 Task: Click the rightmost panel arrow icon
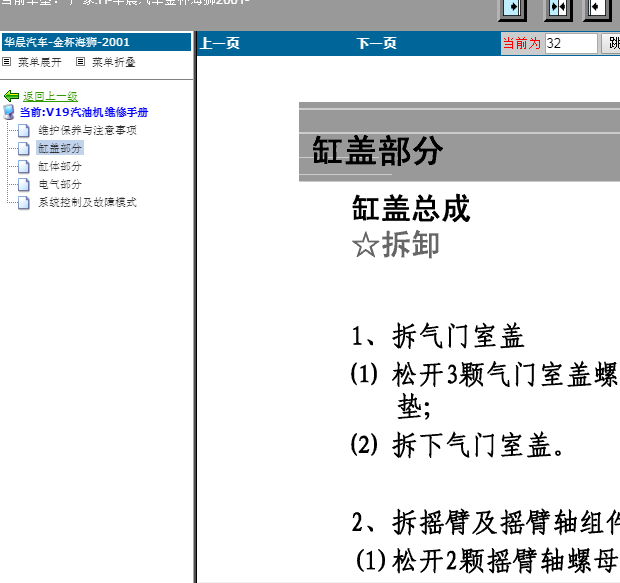(597, 9)
